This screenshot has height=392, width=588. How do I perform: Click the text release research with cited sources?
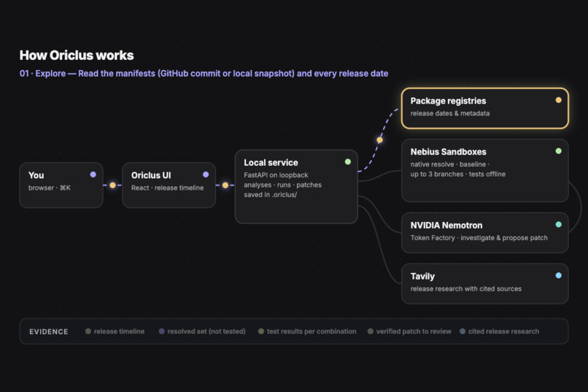[x=465, y=289]
